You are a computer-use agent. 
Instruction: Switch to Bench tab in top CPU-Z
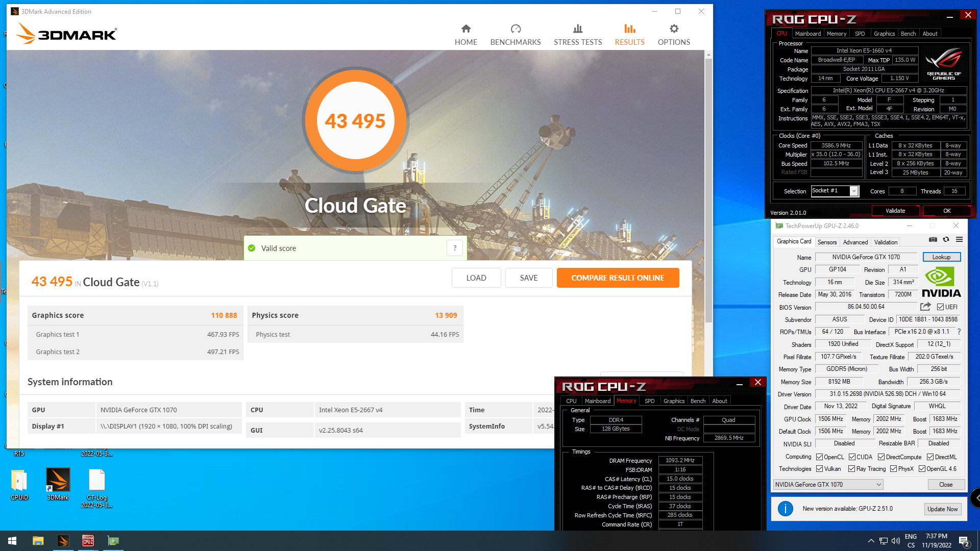908,34
